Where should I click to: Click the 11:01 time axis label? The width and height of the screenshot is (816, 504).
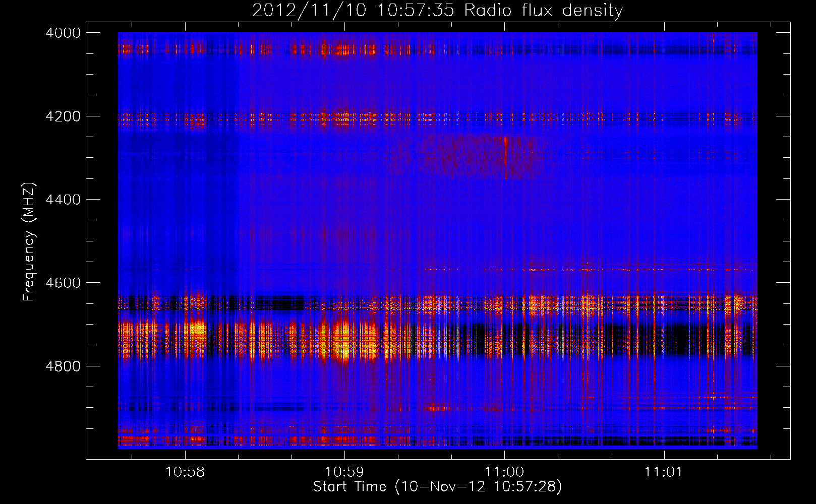coord(664,472)
